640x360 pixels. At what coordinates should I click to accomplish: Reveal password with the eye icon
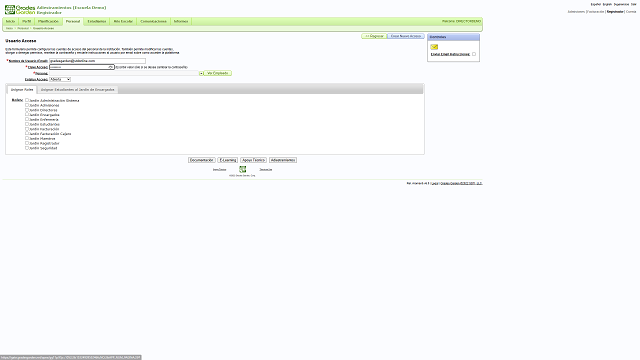(x=111, y=67)
